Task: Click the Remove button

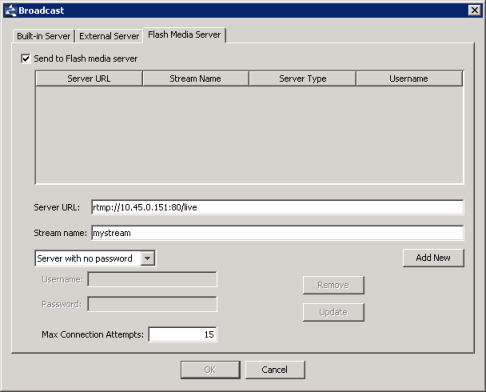Action: 333,285
